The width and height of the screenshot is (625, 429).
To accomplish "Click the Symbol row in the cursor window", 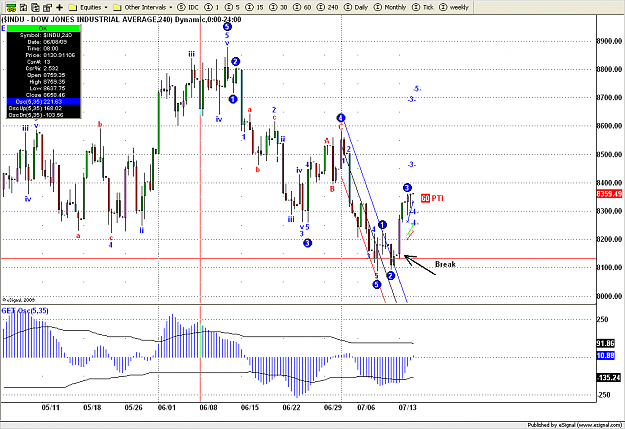I will click(x=43, y=35).
